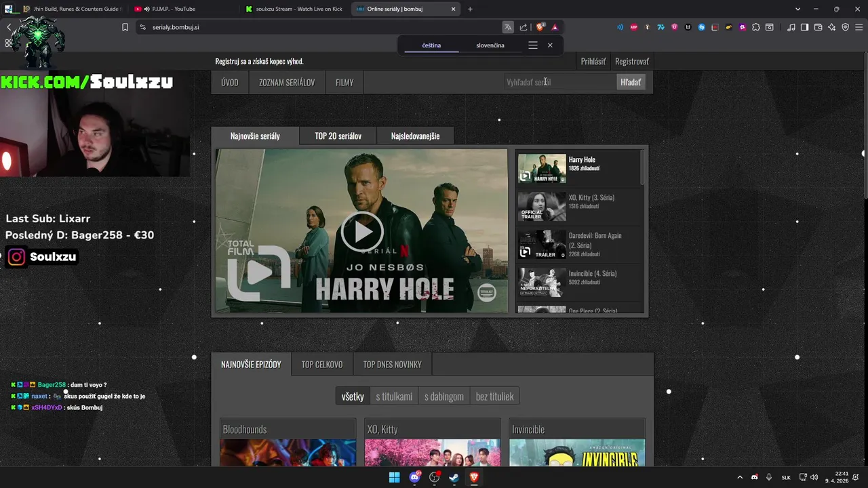The image size is (868, 488).
Task: Select the Najnovšie seriály tab
Action: [255, 136]
